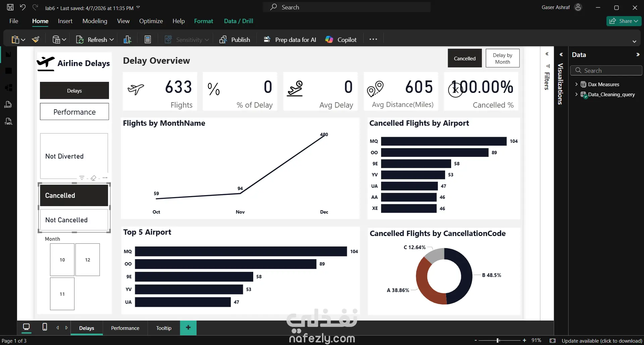The image size is (644, 345).
Task: Open TMDL view in left sidebar
Action: coord(8,121)
